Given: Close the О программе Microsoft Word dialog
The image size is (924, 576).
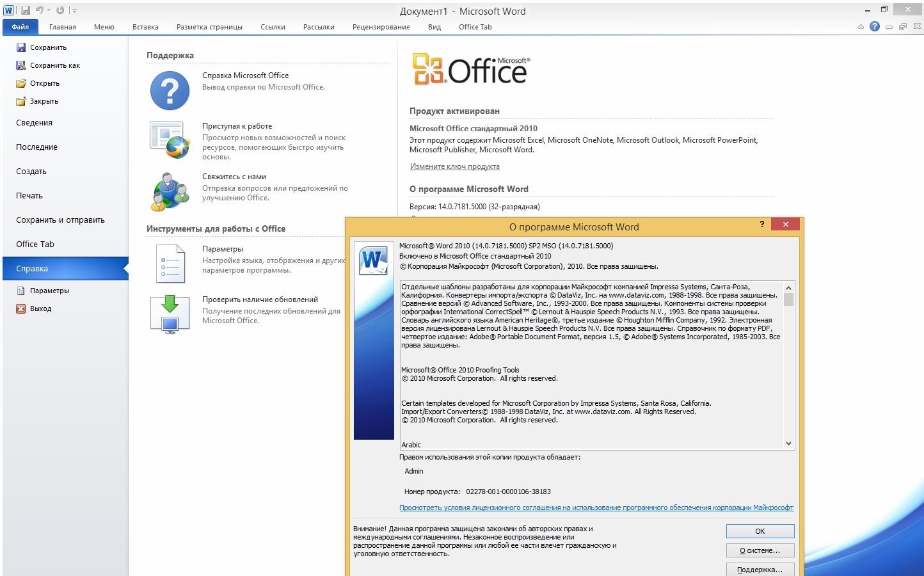Looking at the screenshot, I should [x=785, y=224].
